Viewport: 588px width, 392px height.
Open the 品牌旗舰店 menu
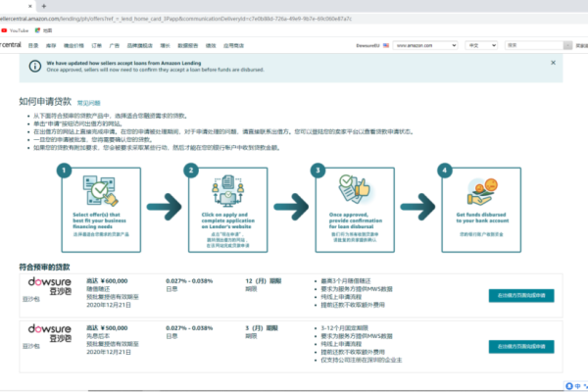tap(140, 45)
